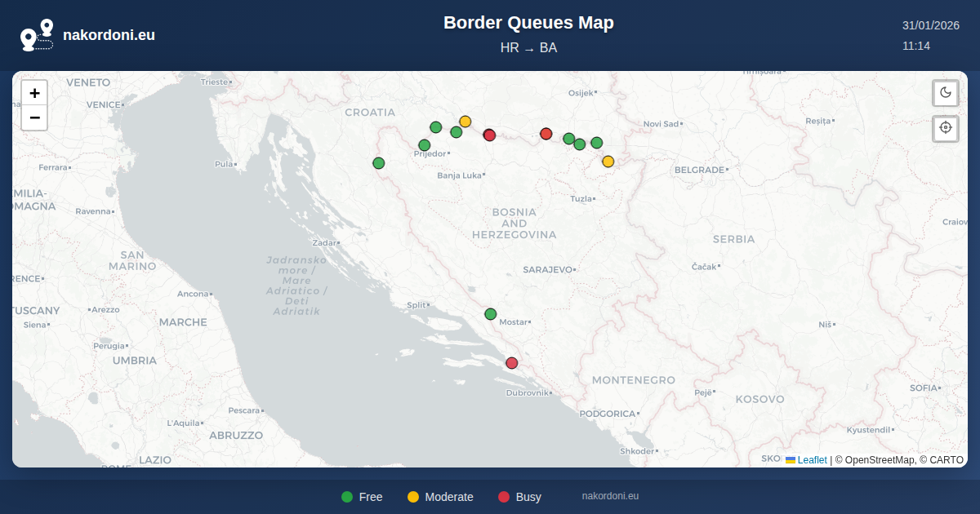Select the red marker near Dubrovnik

click(x=512, y=363)
